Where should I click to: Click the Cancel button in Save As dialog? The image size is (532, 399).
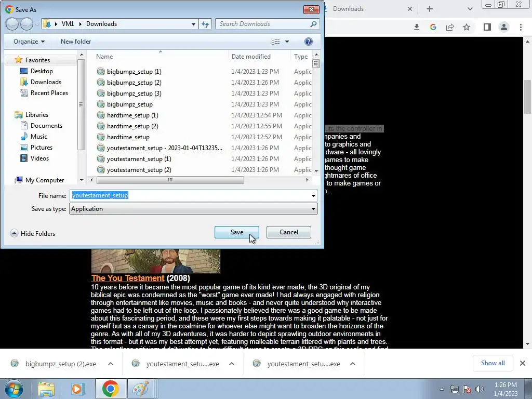pyautogui.click(x=289, y=232)
